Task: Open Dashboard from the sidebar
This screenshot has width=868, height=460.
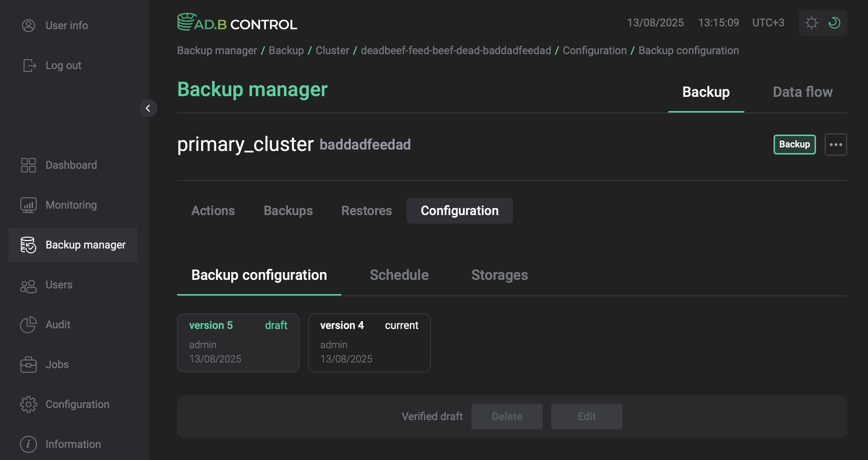Action: coord(29,165)
